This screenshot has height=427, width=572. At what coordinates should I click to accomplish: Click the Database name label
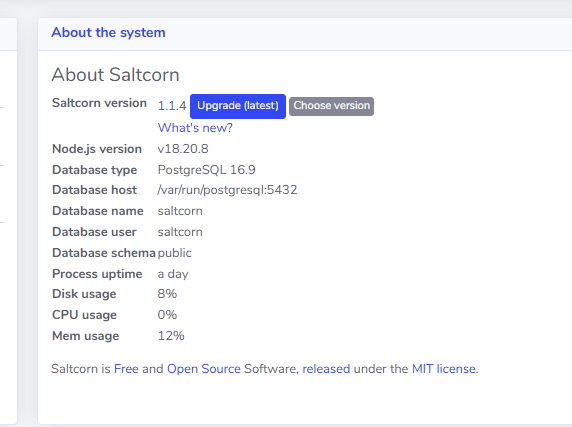point(98,211)
